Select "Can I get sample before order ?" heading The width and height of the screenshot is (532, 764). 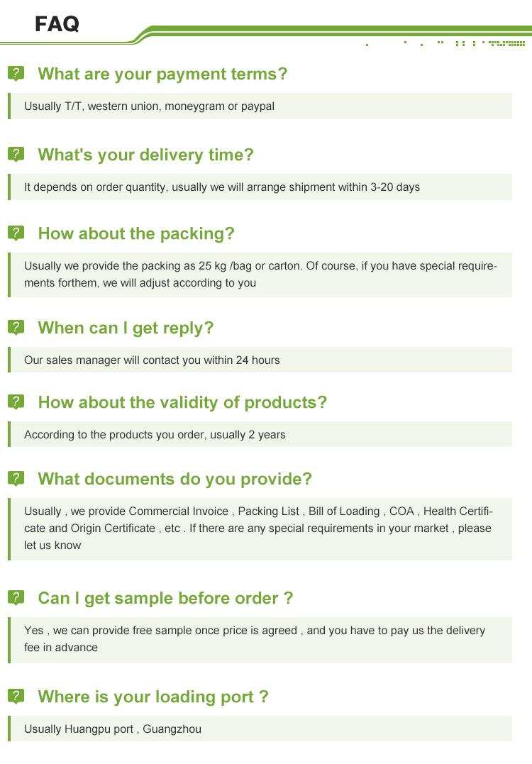pyautogui.click(x=165, y=598)
